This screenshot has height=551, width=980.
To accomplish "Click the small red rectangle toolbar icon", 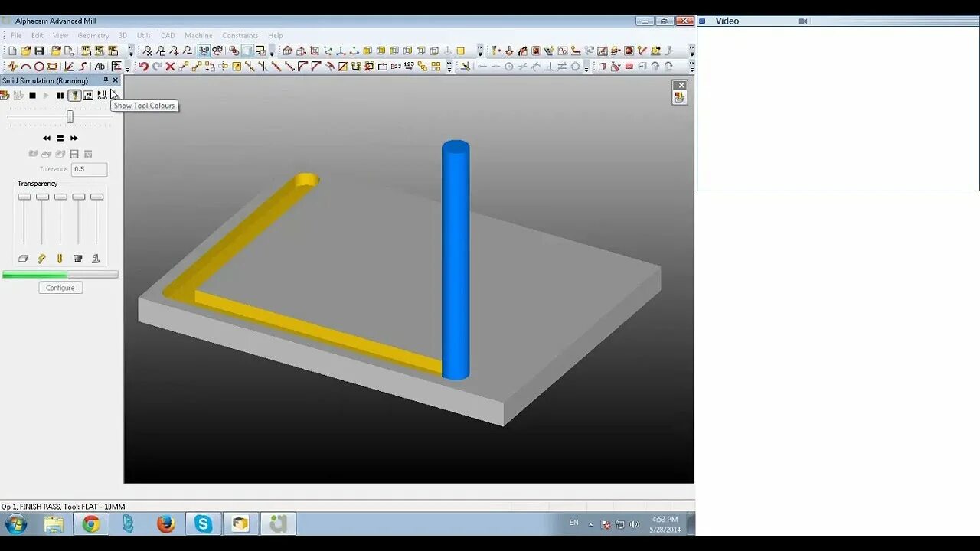I will [x=629, y=67].
